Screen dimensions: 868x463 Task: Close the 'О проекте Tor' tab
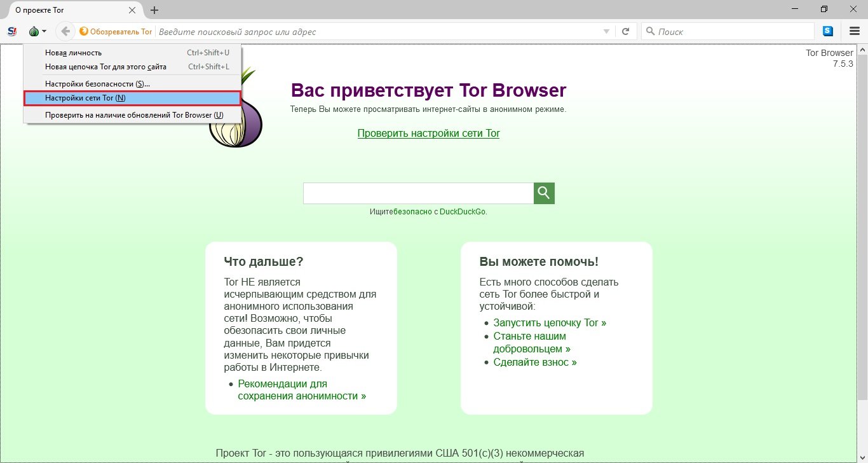[x=132, y=10]
